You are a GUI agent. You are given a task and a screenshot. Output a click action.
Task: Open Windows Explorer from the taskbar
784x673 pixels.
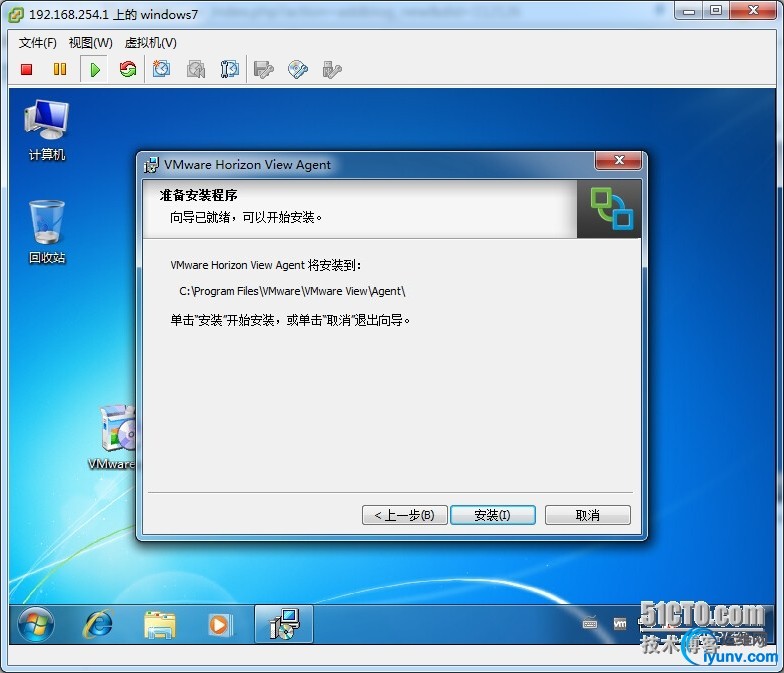point(160,624)
